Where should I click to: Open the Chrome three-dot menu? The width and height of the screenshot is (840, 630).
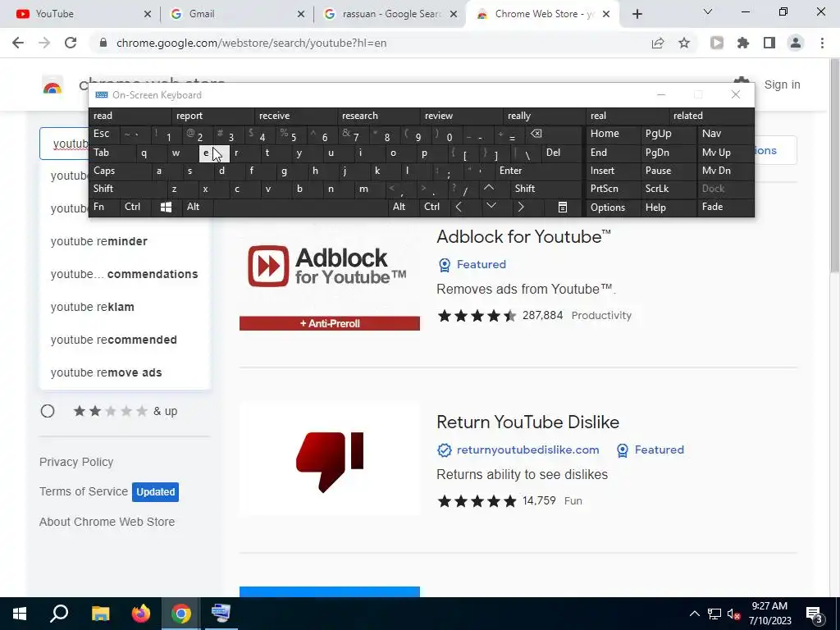[822, 43]
